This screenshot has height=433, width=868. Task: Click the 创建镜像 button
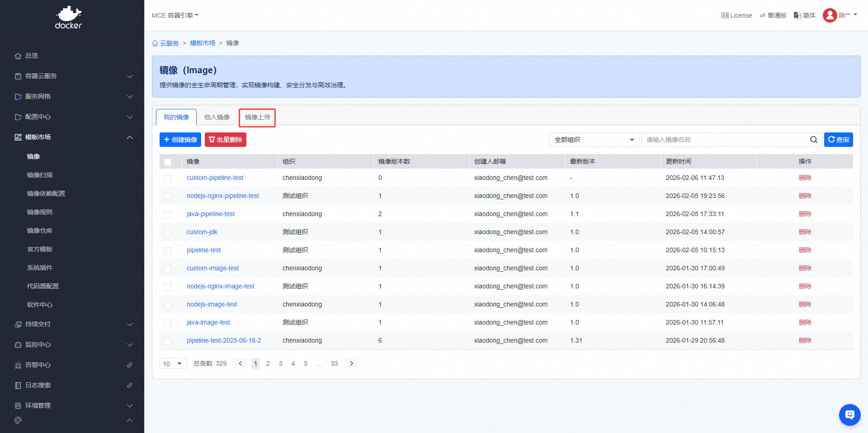180,140
